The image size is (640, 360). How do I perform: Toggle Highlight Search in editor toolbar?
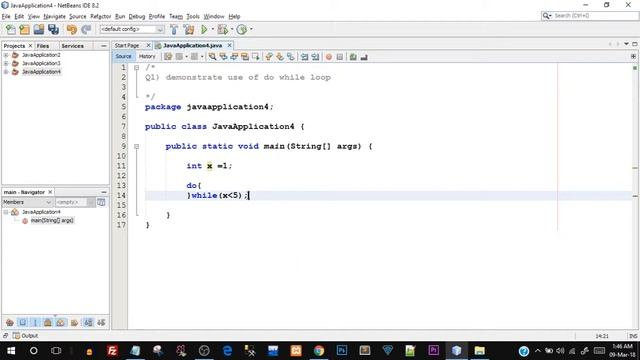(x=245, y=57)
